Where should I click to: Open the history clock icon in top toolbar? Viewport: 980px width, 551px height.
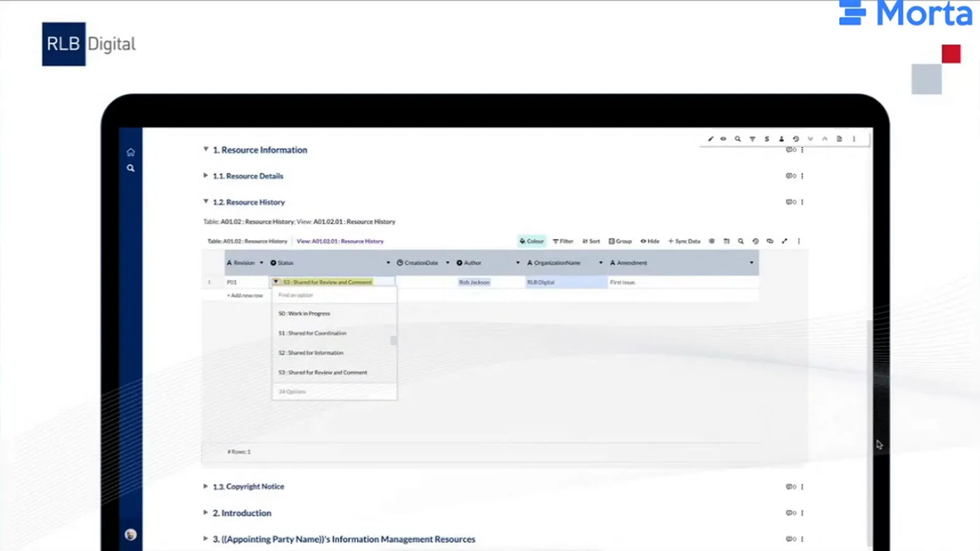pyautogui.click(x=796, y=139)
